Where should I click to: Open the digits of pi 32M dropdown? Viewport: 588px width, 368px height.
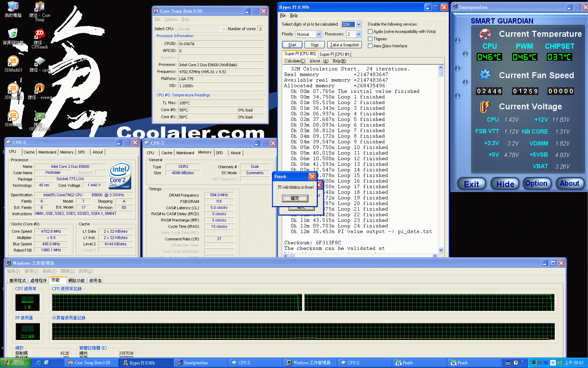[x=358, y=24]
